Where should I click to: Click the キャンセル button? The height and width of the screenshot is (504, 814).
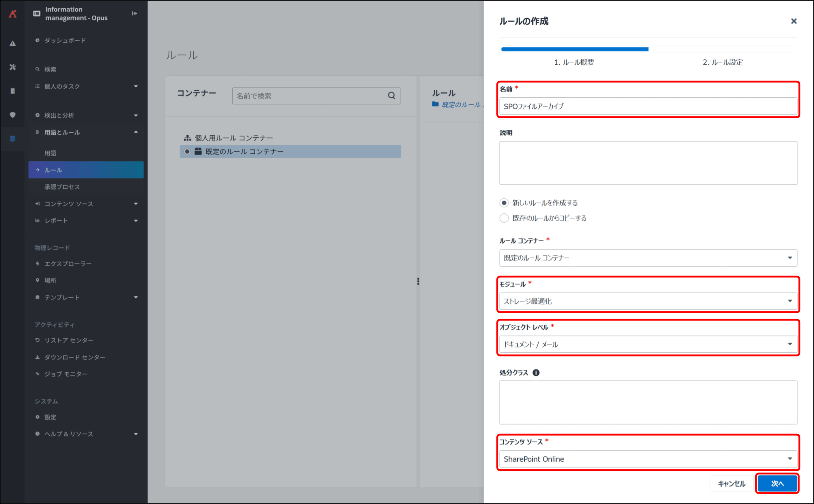(x=731, y=483)
